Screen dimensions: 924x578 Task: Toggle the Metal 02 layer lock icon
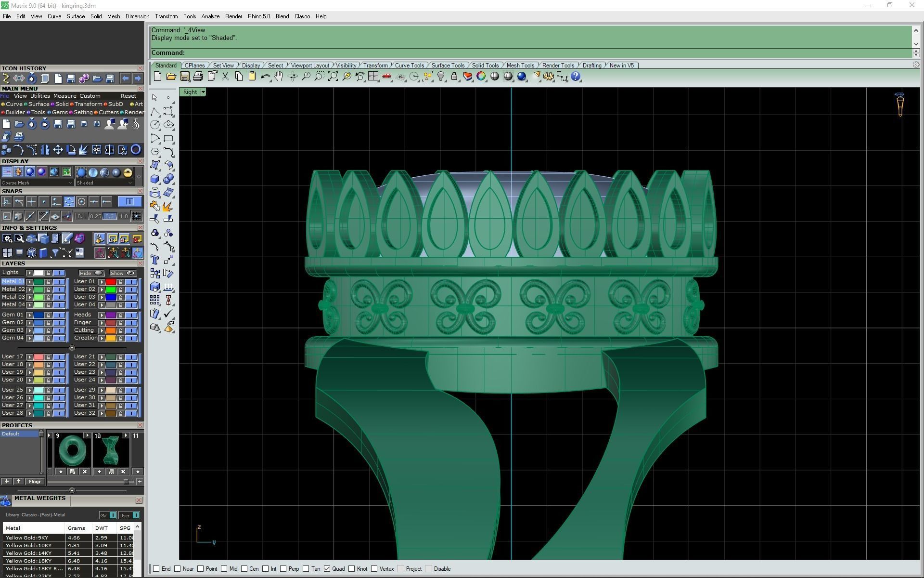tap(48, 289)
